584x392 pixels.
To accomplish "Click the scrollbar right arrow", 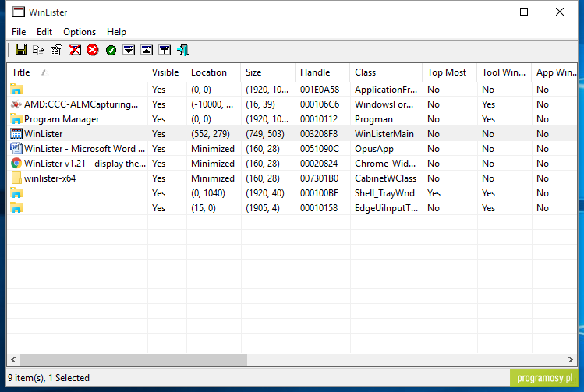I will pos(570,359).
